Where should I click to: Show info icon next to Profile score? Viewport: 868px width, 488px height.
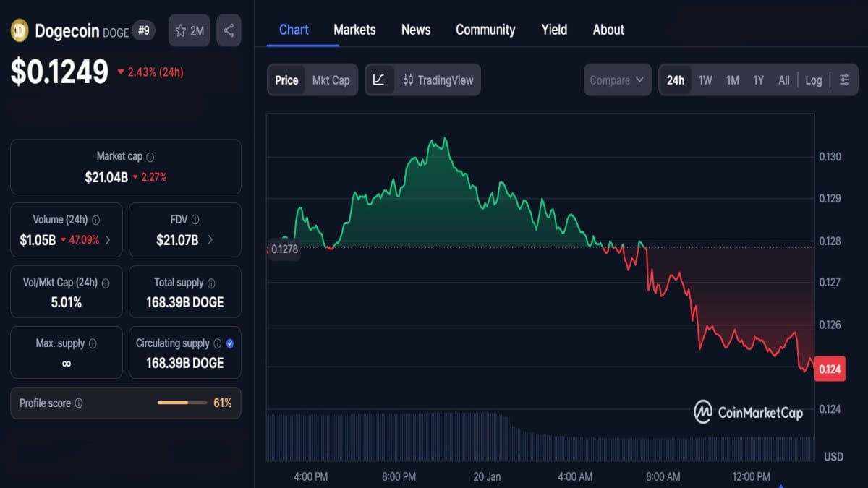[79, 403]
